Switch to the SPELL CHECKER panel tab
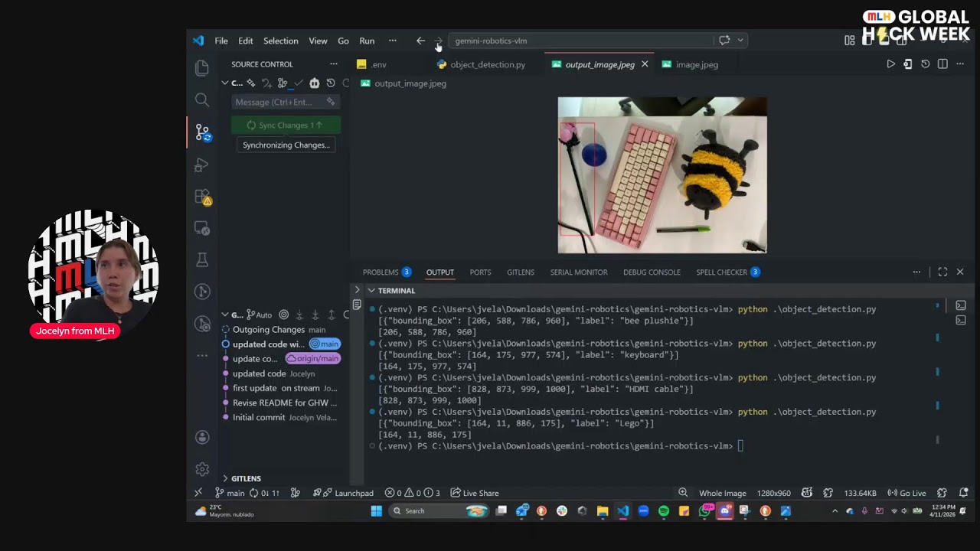Image resolution: width=980 pixels, height=551 pixels. (x=727, y=272)
